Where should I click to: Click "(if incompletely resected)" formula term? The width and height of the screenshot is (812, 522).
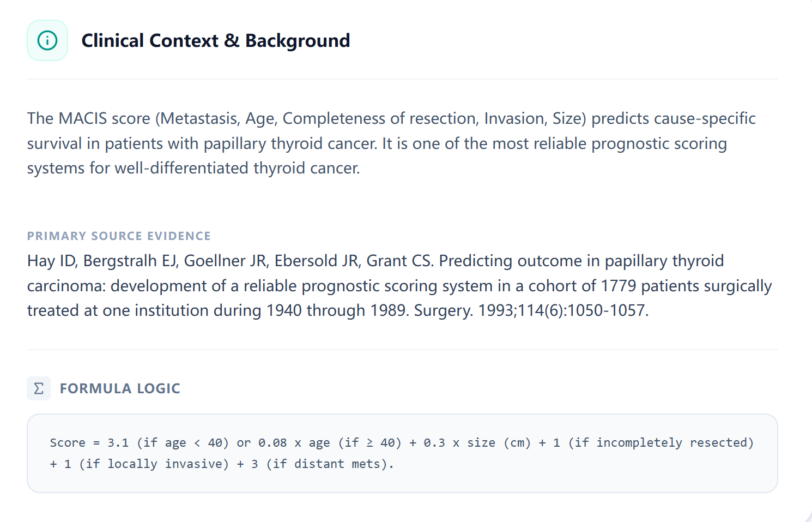[661, 442]
